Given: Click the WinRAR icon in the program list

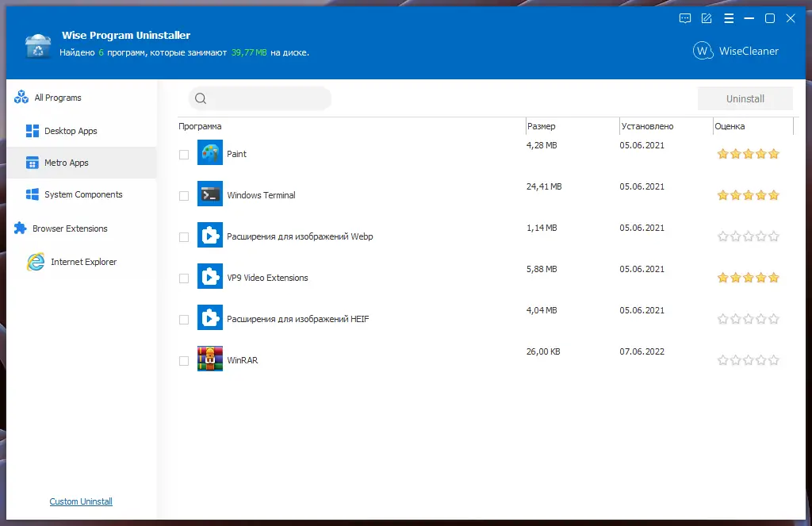Looking at the screenshot, I should [210, 359].
